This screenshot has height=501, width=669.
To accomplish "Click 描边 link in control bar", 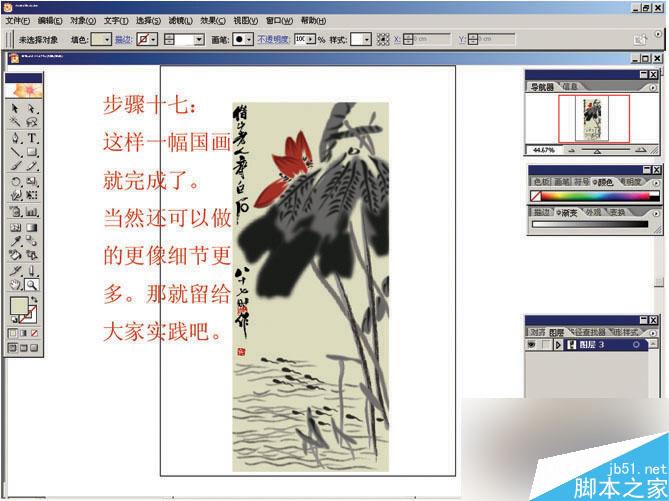I will 123,40.
